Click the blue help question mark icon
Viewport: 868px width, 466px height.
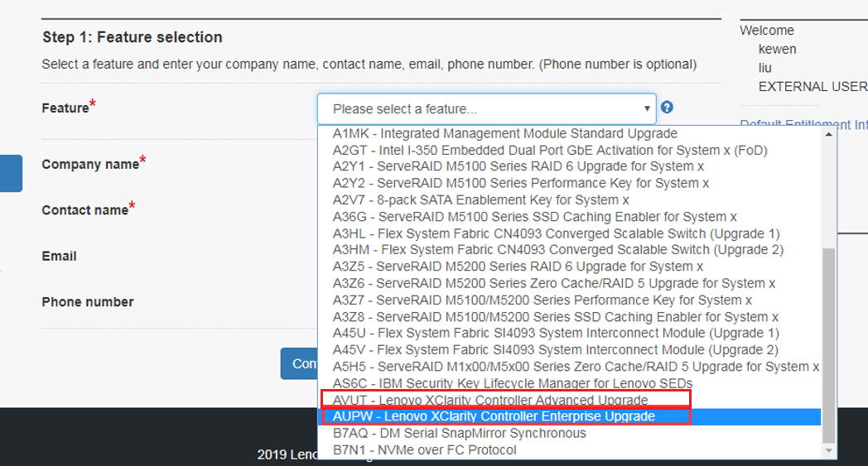coord(667,108)
